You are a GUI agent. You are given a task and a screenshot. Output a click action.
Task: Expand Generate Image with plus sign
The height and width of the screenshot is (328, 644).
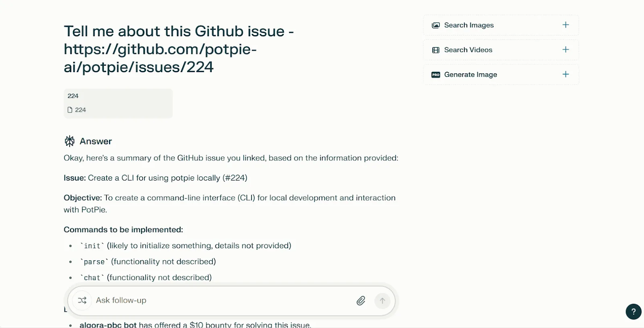point(566,74)
